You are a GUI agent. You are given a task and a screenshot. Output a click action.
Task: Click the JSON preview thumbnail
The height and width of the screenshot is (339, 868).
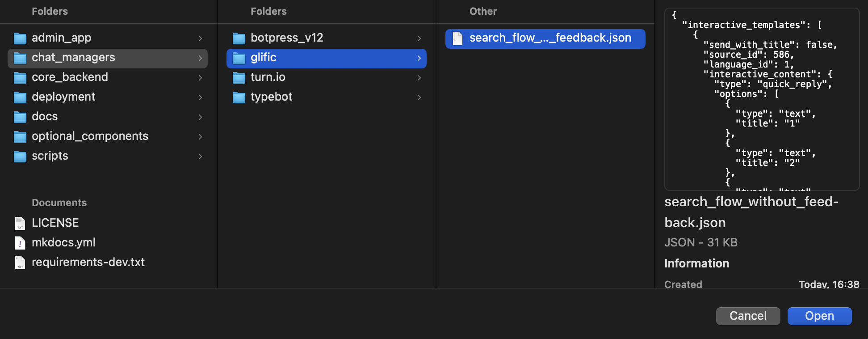click(762, 99)
